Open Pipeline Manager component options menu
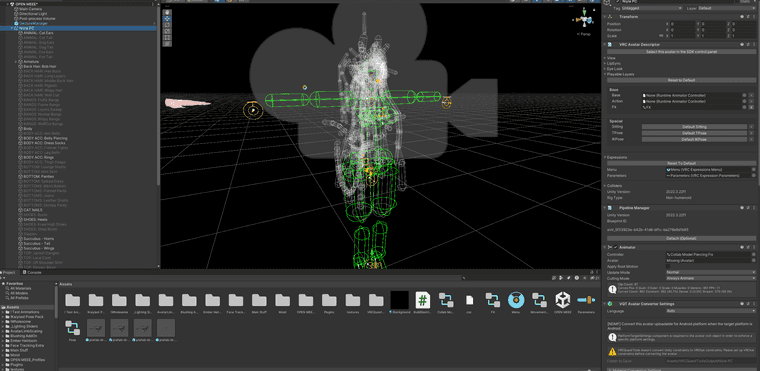Viewport: 760px width, 371px height. [x=755, y=208]
